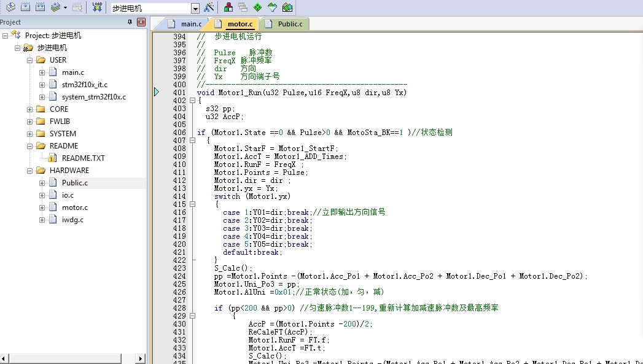The width and height of the screenshot is (643, 364).
Task: Expand the SYSTEM group
Action: 29,134
